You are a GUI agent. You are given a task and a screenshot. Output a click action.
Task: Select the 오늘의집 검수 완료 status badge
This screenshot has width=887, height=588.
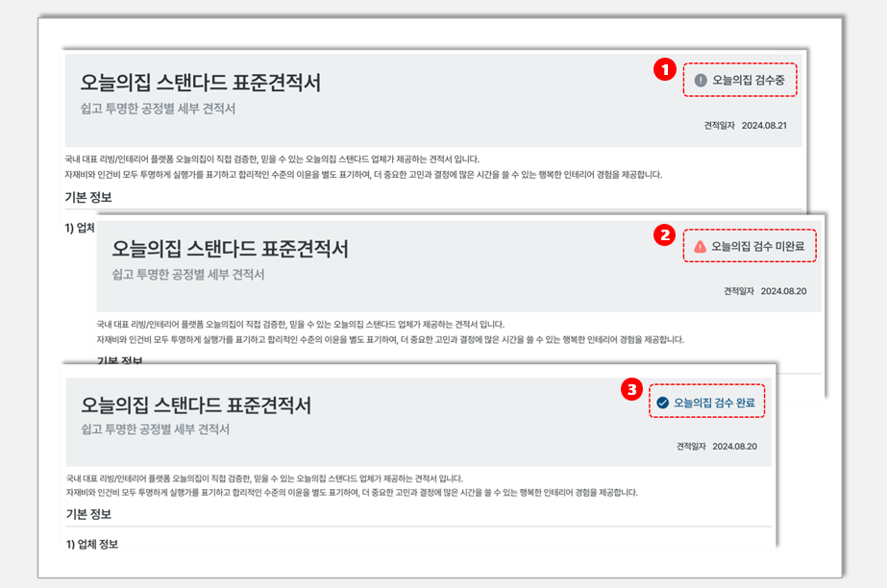tap(706, 402)
